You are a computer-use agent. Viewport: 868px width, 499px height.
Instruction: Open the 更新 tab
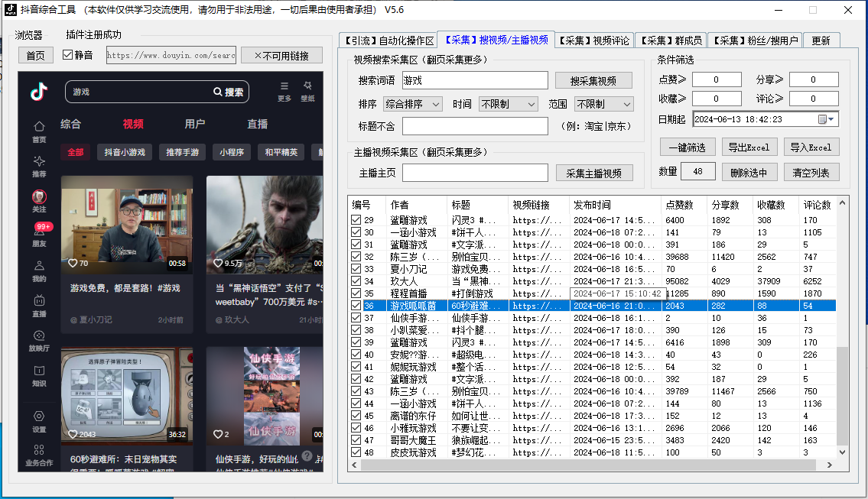[821, 41]
